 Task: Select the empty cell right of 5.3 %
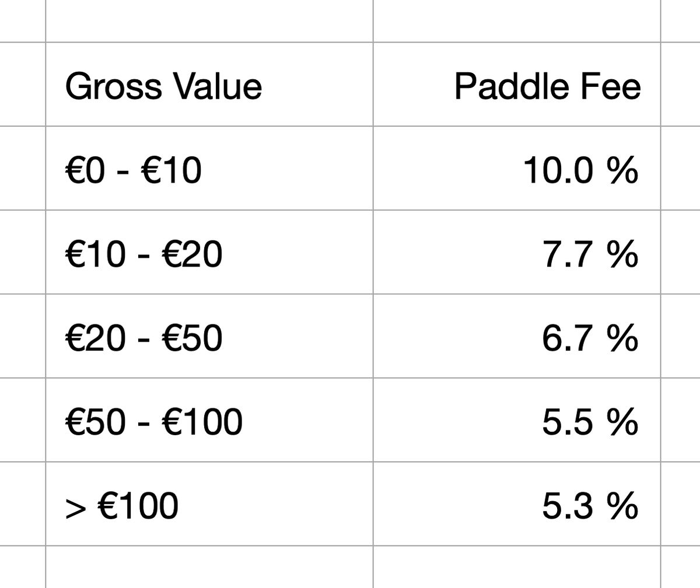point(680,504)
